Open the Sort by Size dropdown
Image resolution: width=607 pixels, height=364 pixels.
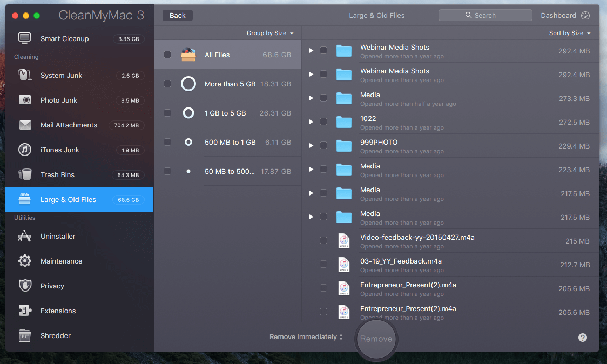click(x=570, y=33)
